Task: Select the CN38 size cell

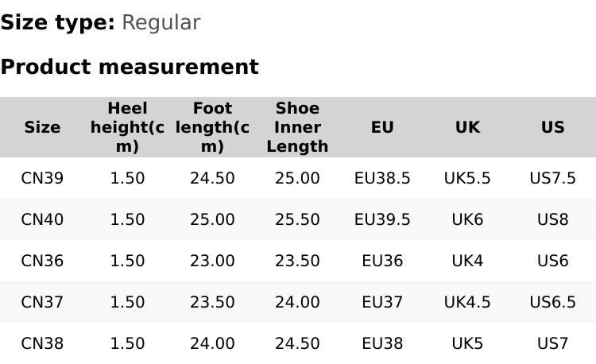Action: coord(42,343)
